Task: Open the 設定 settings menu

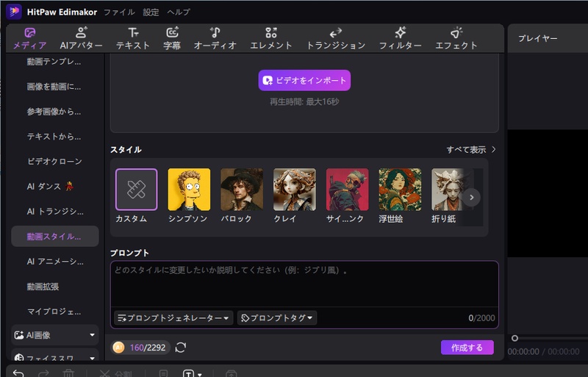Action: pyautogui.click(x=151, y=12)
